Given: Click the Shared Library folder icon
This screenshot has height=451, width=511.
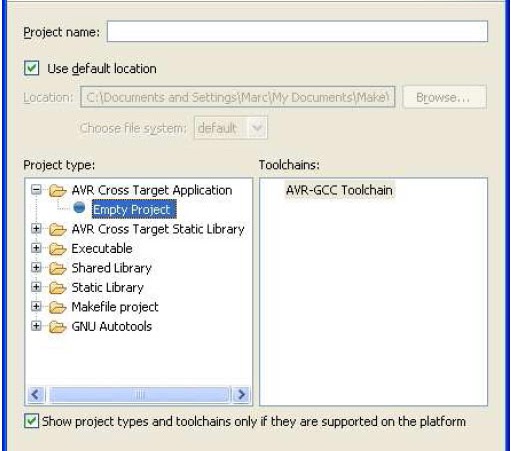Looking at the screenshot, I should [58, 269].
